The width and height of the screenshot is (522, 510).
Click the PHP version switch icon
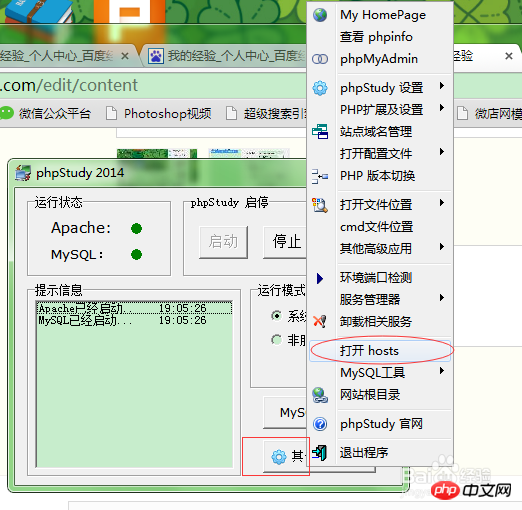pos(320,176)
